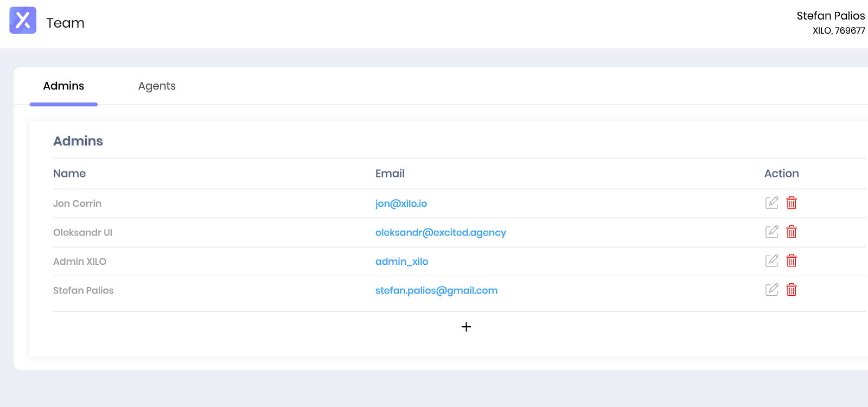Edit the Admin XILO entry
Image resolution: width=868 pixels, height=407 pixels.
771,261
